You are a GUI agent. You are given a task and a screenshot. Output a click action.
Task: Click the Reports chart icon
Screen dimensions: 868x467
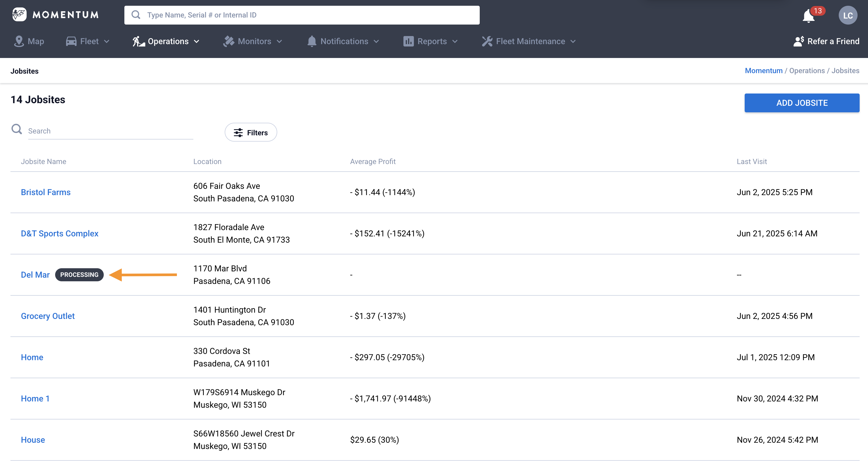[x=408, y=41]
